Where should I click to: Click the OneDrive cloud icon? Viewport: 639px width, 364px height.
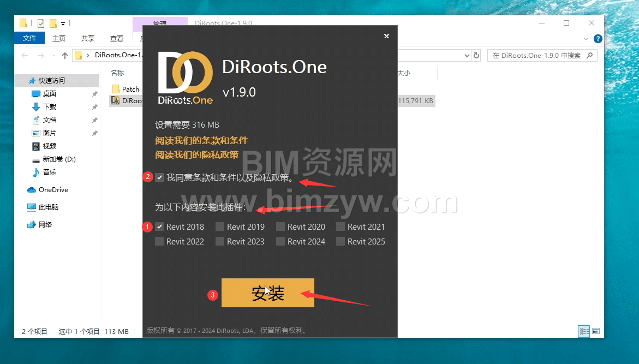(x=32, y=190)
